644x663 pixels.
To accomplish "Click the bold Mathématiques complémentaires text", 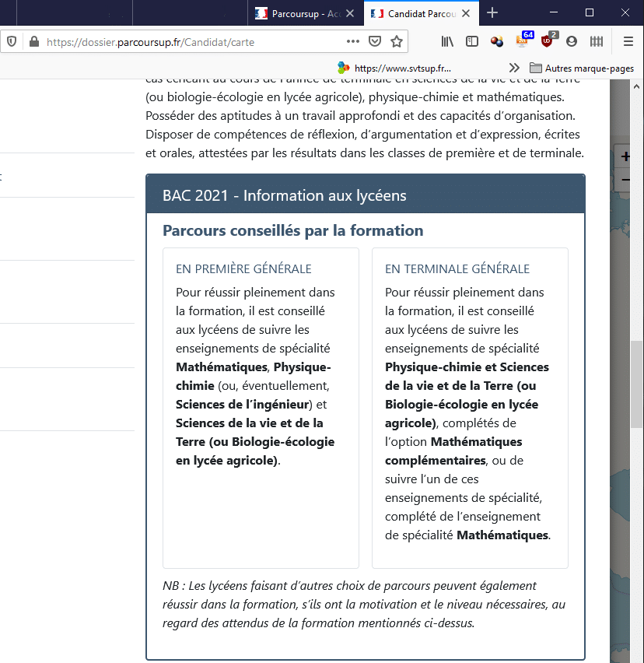I will [x=454, y=451].
